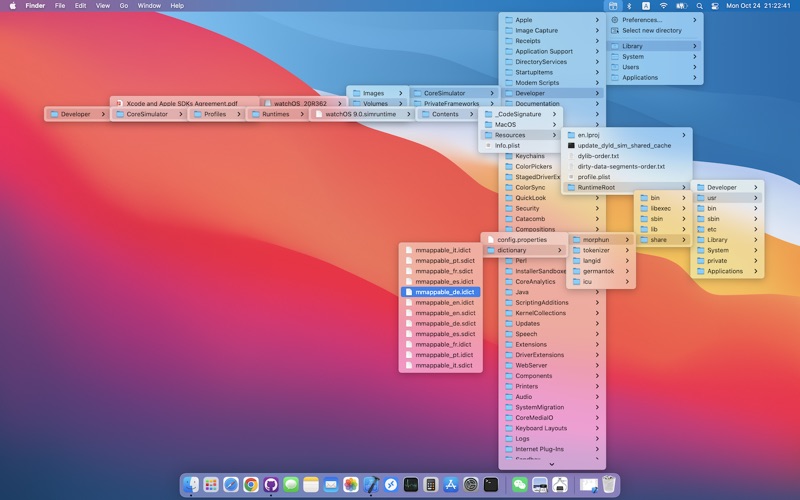Choose Select new directory option
800x500 pixels.
[655, 31]
